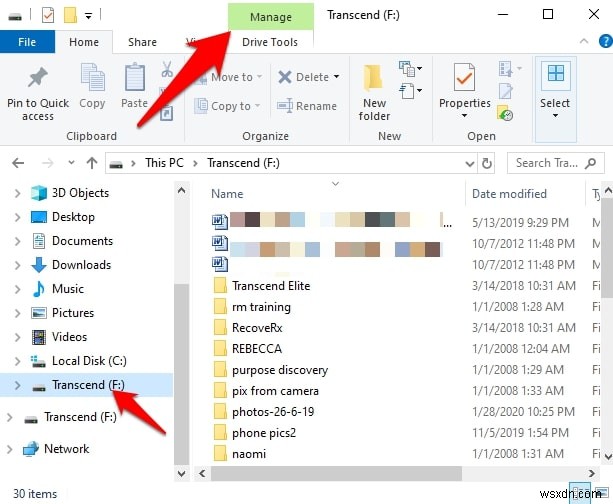Open the recent locations dropdown arrow
This screenshot has height=504, width=613.
71,163
